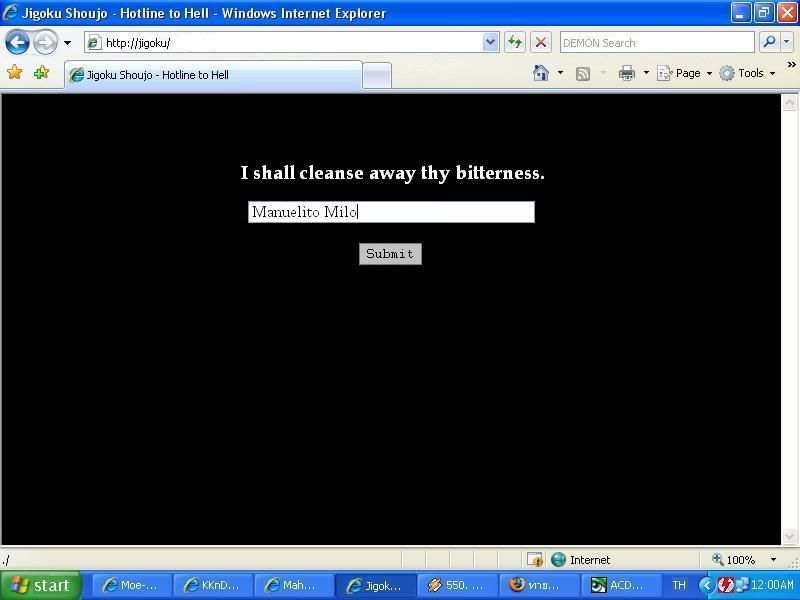This screenshot has height=600, width=800.
Task: Minimize the Internet Explorer window
Action: tap(741, 13)
